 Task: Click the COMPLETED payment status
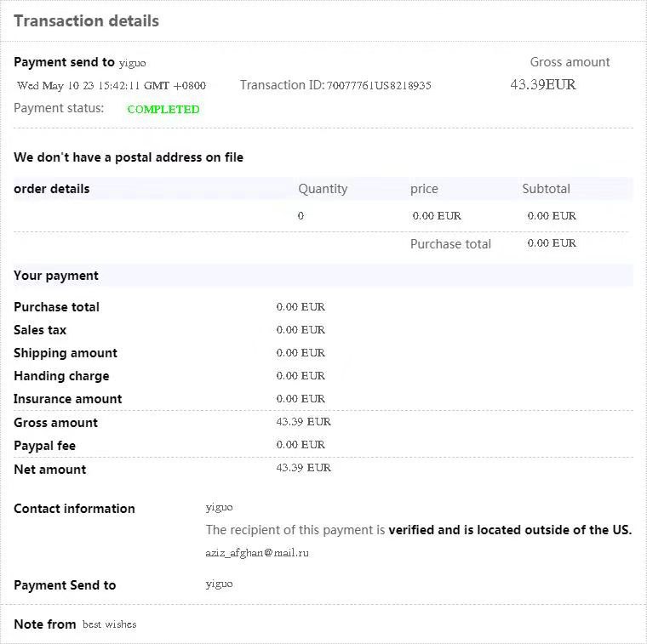point(163,109)
